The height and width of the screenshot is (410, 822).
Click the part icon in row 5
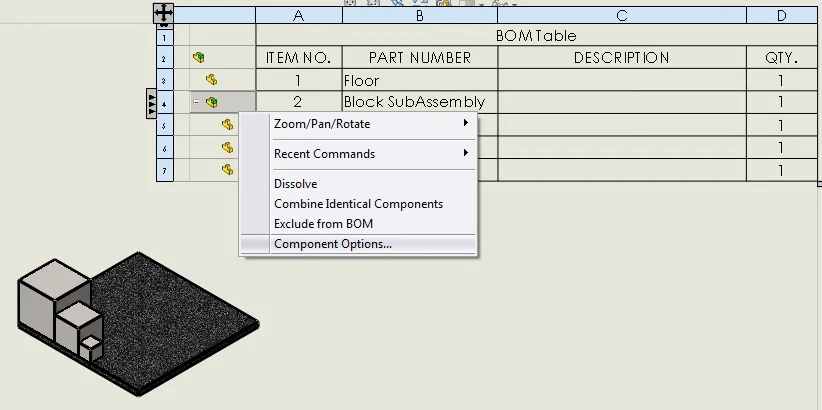pos(228,125)
